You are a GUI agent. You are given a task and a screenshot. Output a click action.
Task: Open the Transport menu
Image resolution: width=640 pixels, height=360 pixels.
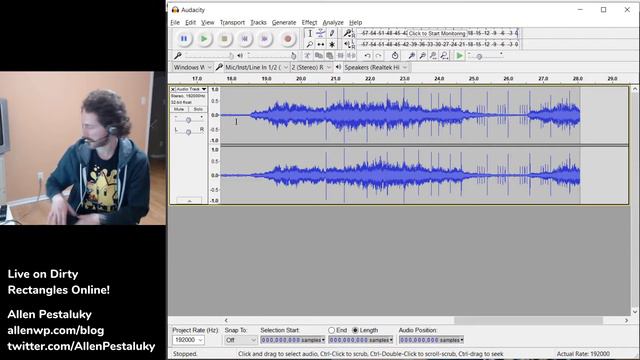(x=232, y=22)
